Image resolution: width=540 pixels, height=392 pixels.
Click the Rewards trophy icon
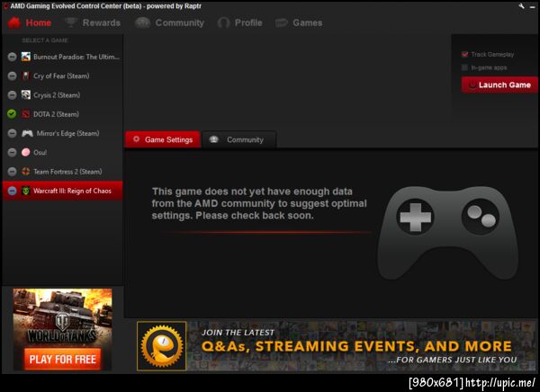coord(71,22)
